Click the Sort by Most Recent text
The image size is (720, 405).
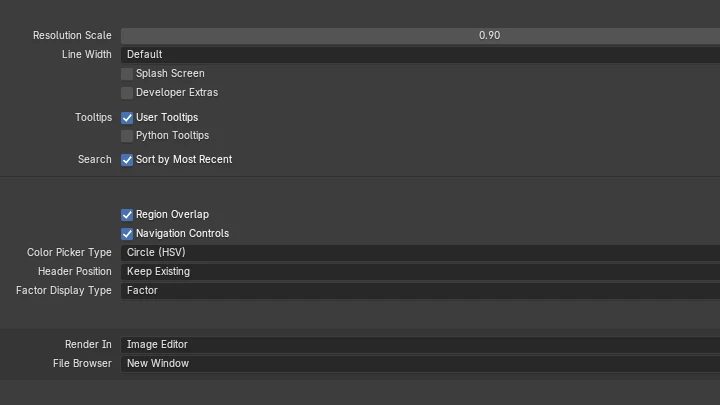point(184,159)
